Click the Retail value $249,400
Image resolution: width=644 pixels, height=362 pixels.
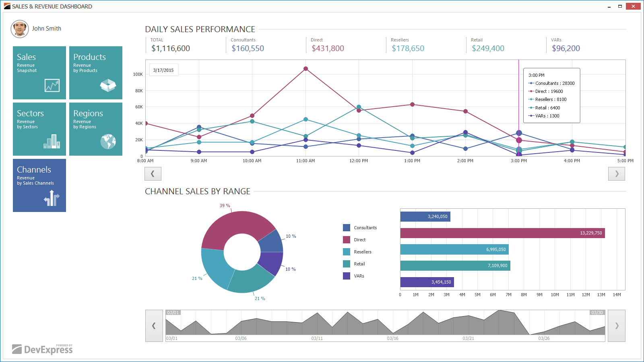(x=488, y=48)
